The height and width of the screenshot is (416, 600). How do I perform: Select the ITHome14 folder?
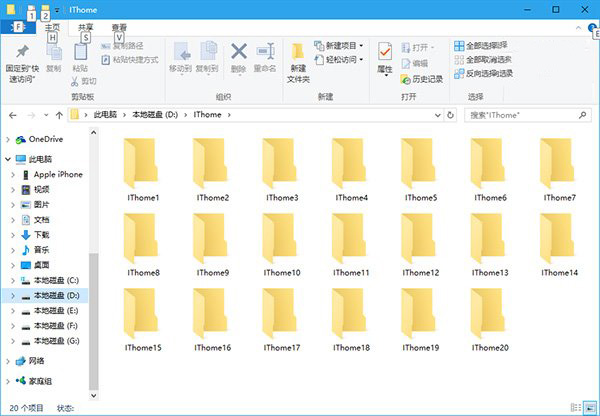click(x=559, y=245)
